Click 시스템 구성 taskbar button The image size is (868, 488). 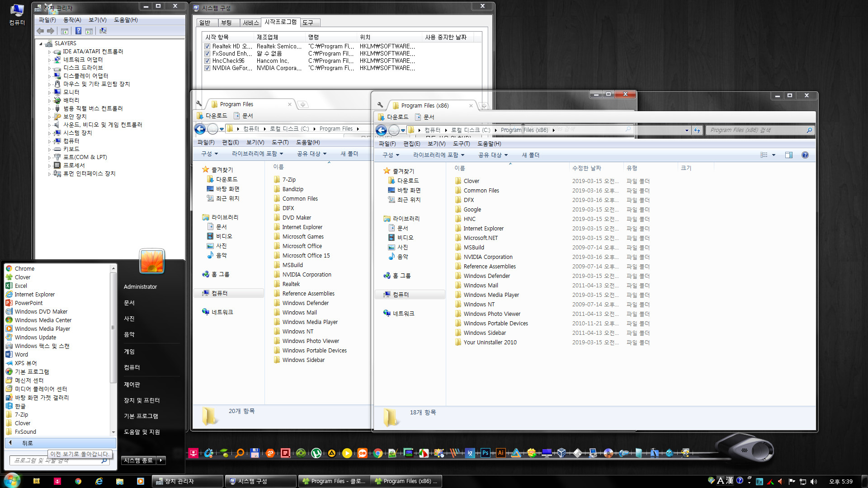pyautogui.click(x=261, y=481)
